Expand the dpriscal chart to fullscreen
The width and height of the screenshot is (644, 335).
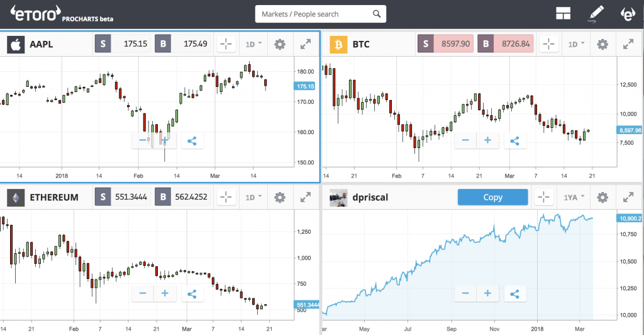point(628,197)
